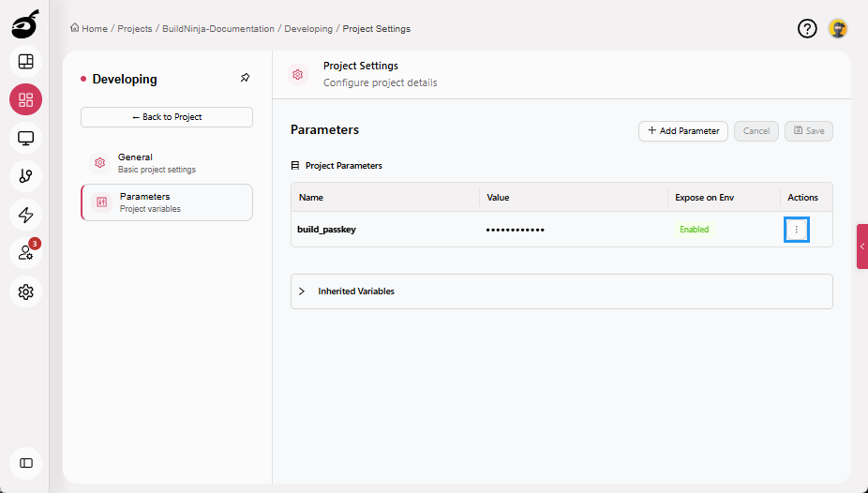Click the Add Parameter button
This screenshot has width=868, height=493.
point(683,131)
